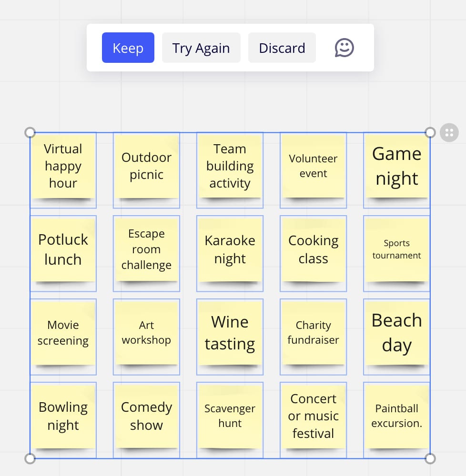Select the Outdoor picnic sticky note
This screenshot has height=476, width=466.
coord(146,166)
